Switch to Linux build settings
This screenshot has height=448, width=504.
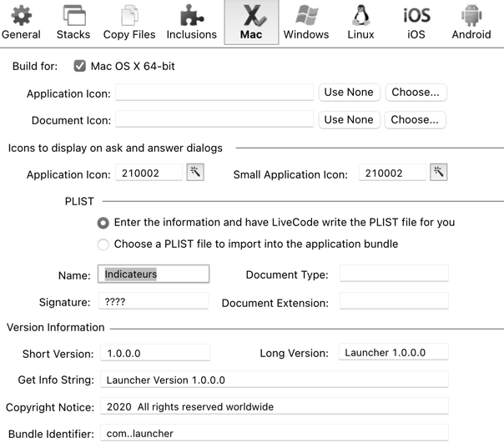[x=360, y=23]
